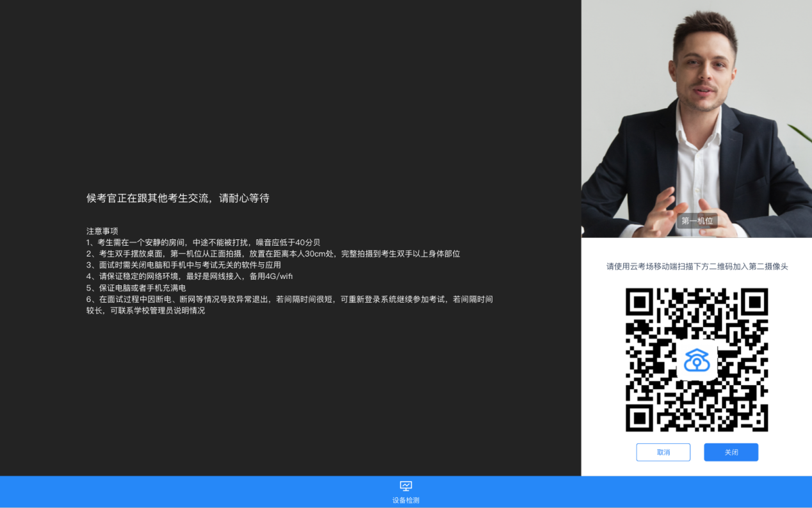Click the QR code's top-left corner square

(639, 302)
